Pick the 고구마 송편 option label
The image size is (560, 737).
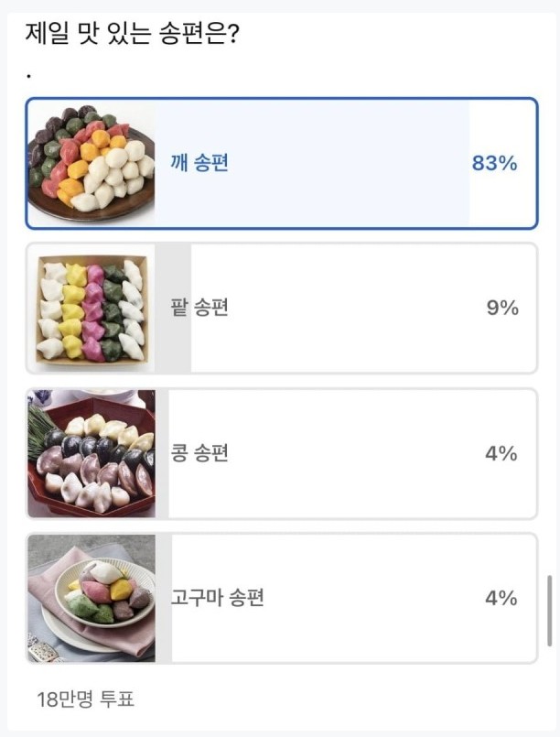218,599
